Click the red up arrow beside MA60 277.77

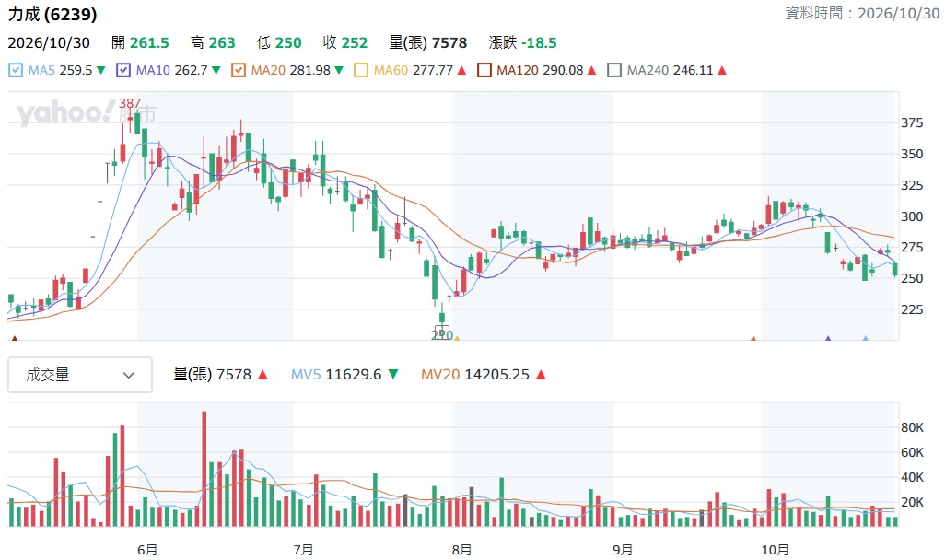pyautogui.click(x=461, y=71)
